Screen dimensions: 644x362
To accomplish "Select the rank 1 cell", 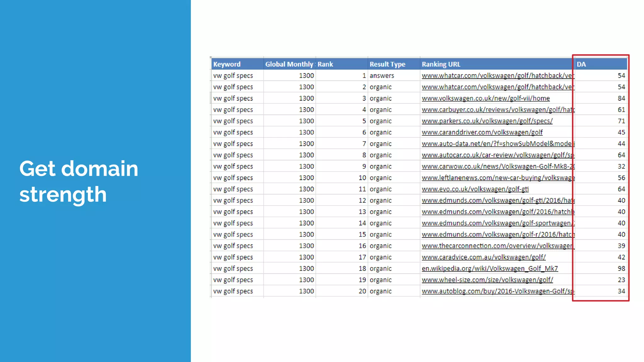I will click(x=342, y=76).
